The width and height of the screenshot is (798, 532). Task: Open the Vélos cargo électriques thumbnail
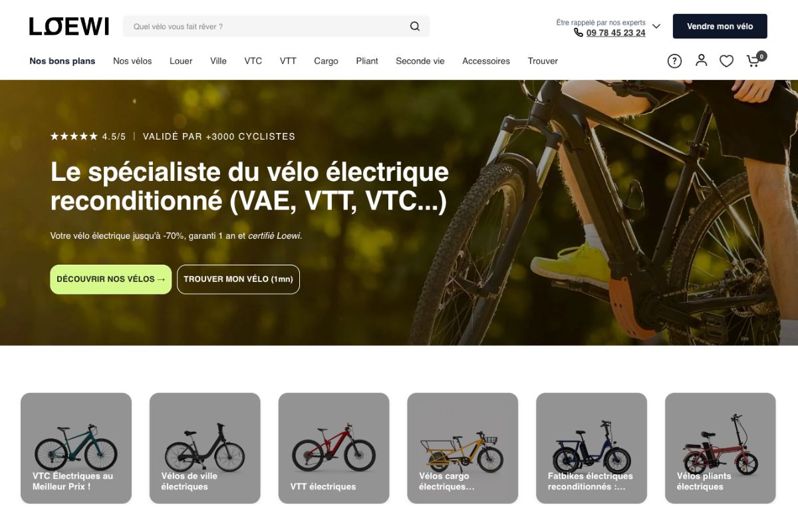[463, 448]
